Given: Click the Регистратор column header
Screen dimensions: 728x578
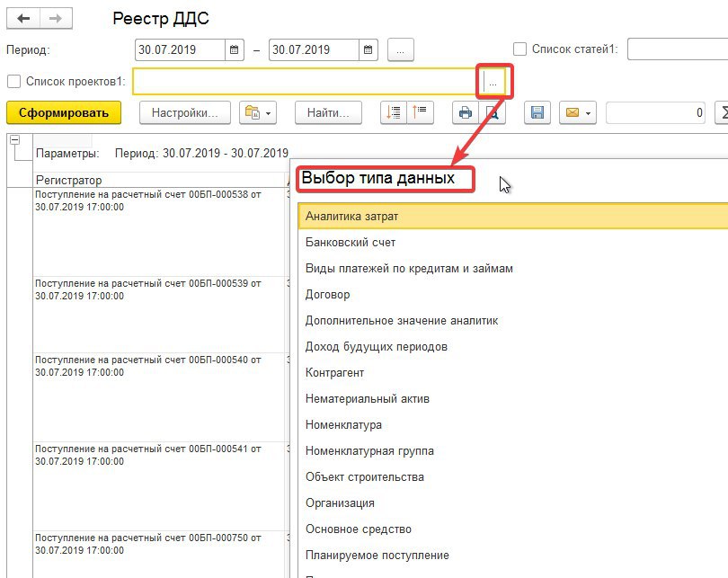Looking at the screenshot, I should point(158,180).
